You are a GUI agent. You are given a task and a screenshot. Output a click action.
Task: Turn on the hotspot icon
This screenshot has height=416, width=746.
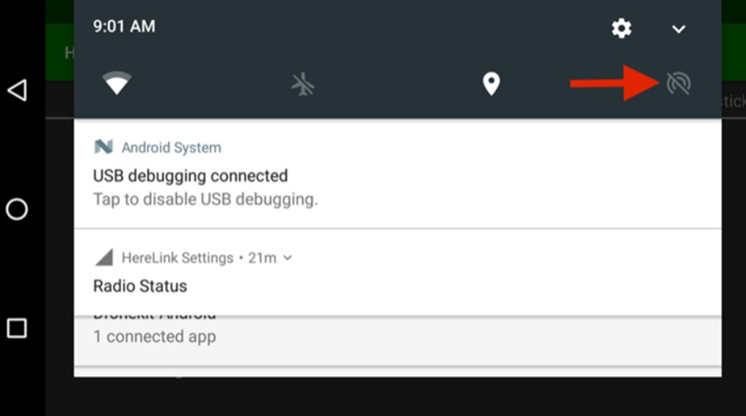point(679,84)
